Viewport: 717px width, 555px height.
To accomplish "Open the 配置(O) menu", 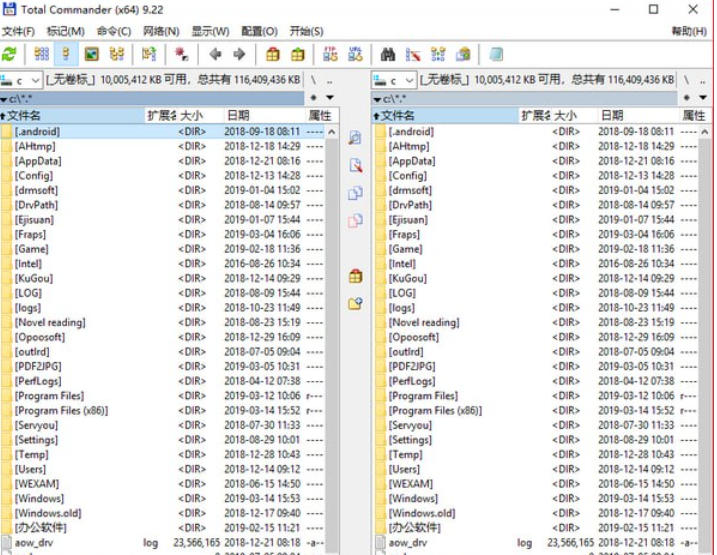I will 259,32.
